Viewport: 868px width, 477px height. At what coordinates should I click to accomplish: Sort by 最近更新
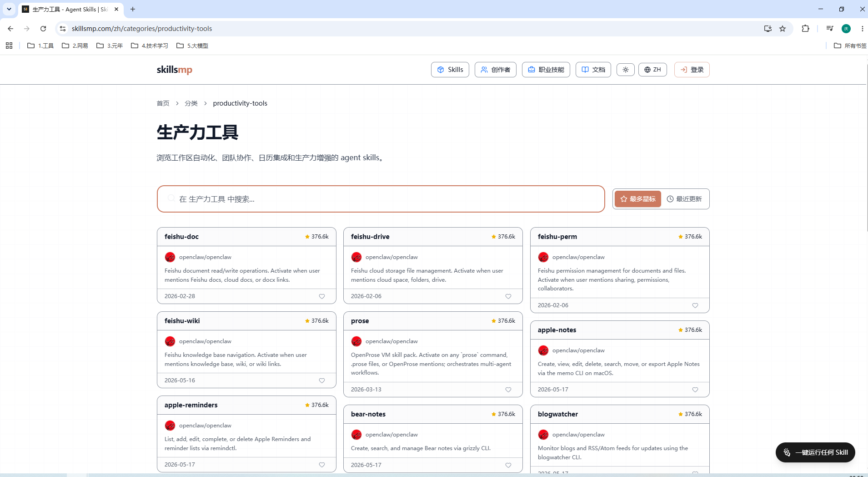point(684,199)
